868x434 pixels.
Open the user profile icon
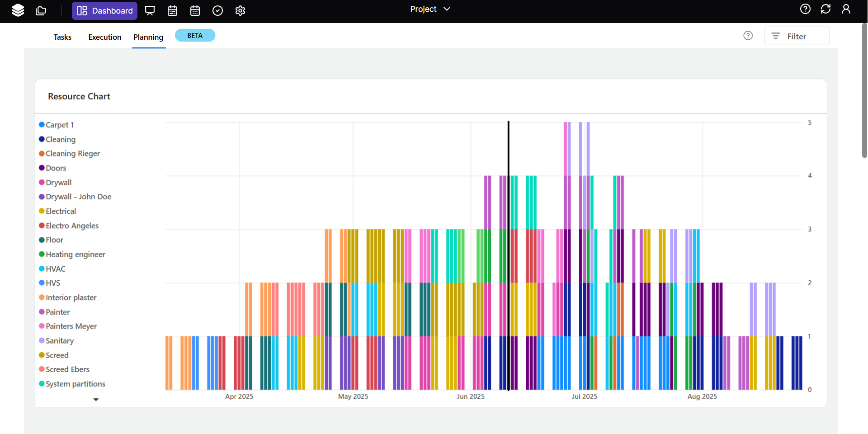pyautogui.click(x=846, y=9)
